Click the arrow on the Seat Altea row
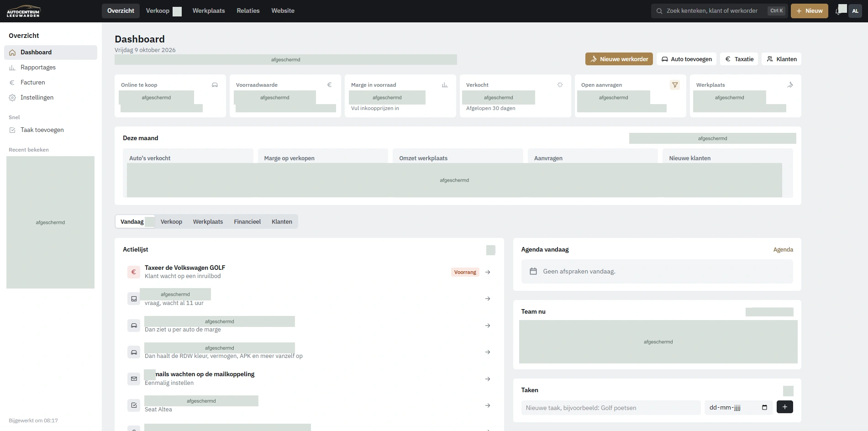Image resolution: width=868 pixels, height=431 pixels. pyautogui.click(x=488, y=405)
